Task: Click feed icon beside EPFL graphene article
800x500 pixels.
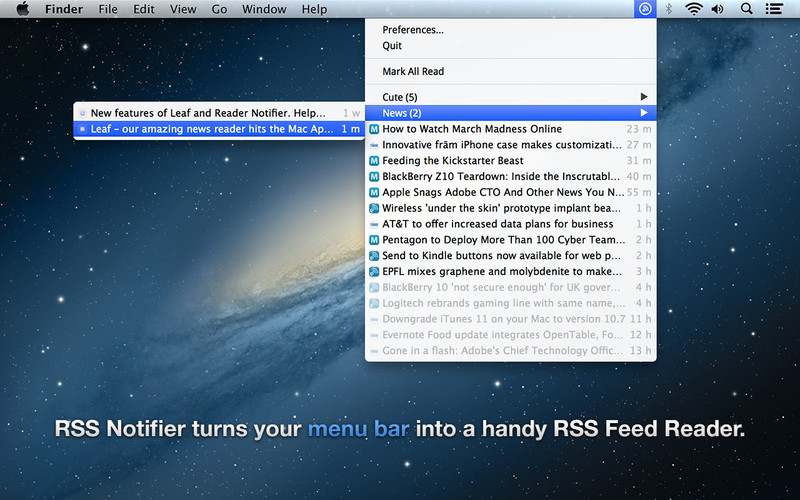Action: pyautogui.click(x=374, y=271)
